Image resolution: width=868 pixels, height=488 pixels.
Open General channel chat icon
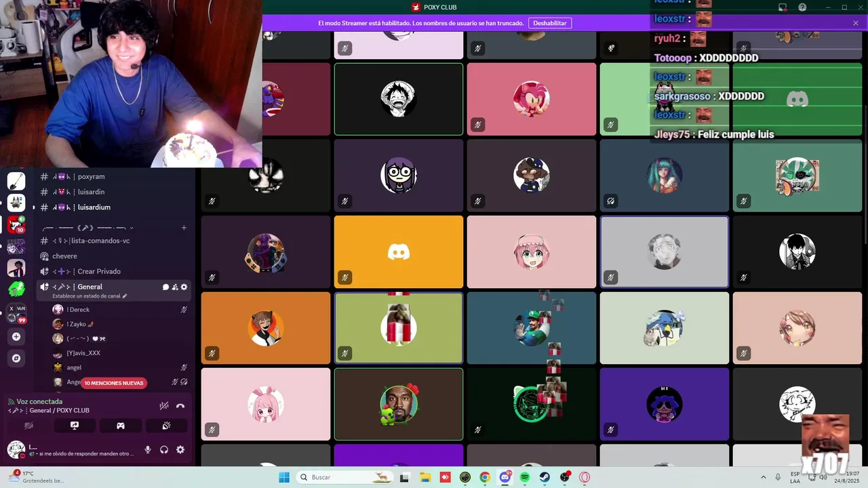tap(165, 287)
